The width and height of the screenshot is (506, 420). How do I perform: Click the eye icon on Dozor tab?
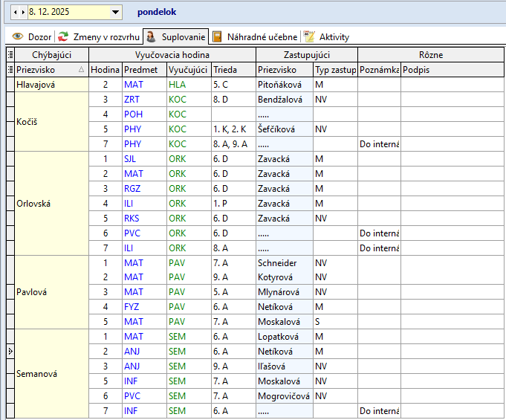(18, 36)
